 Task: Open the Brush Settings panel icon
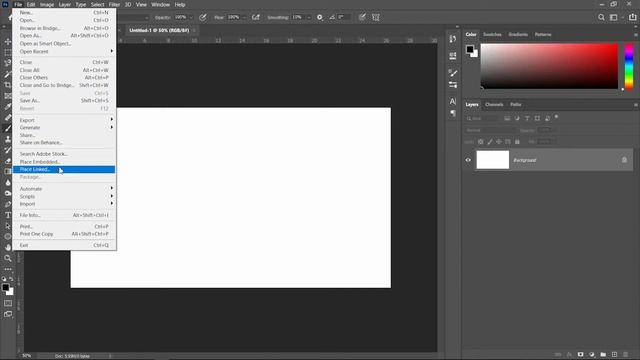click(453, 73)
